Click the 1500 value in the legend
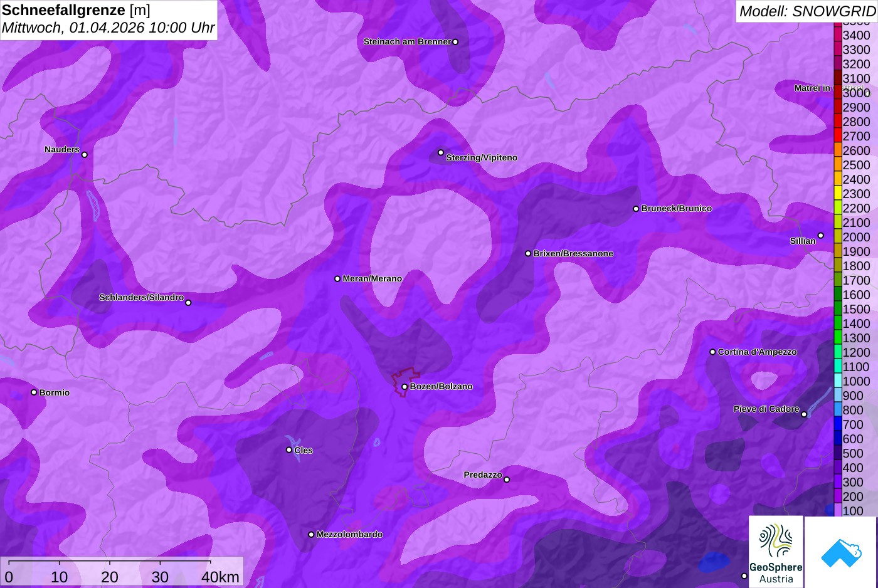This screenshot has height=588, width=878. pyautogui.click(x=856, y=309)
